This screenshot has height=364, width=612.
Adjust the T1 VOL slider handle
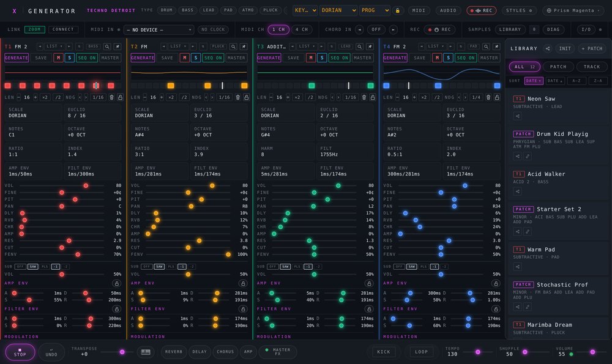click(x=86, y=186)
